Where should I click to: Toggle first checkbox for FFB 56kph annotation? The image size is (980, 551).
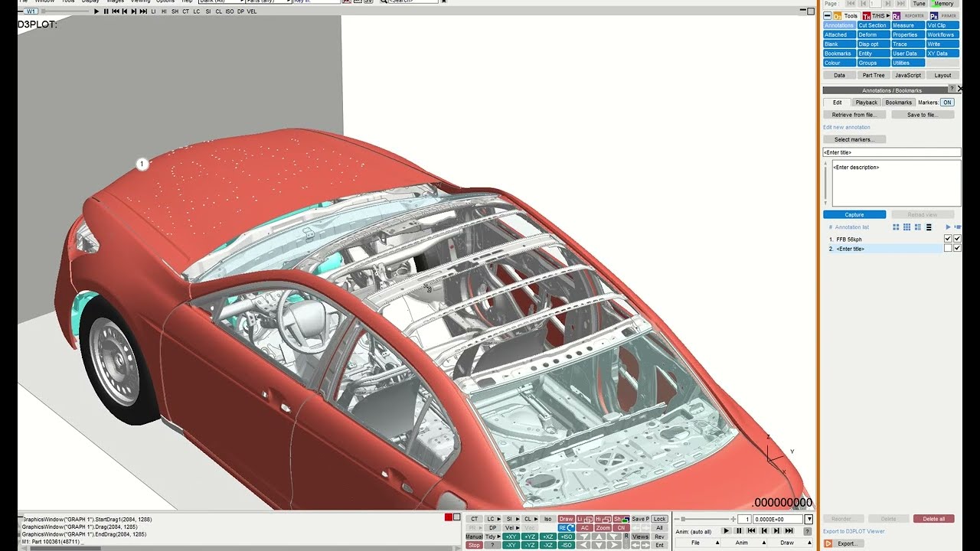click(948, 239)
